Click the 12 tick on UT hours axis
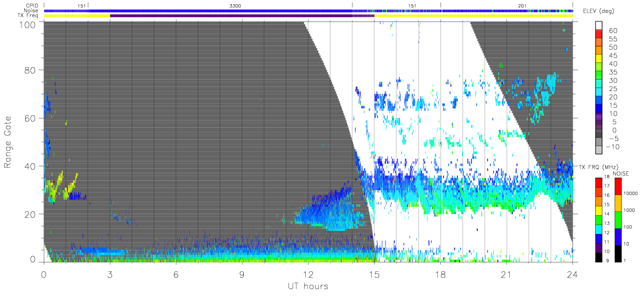 [308, 274]
